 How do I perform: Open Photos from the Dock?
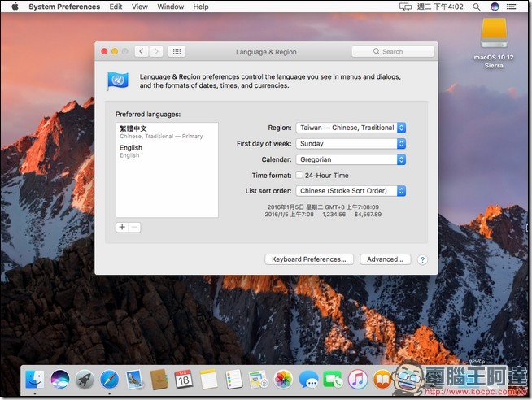pyautogui.click(x=283, y=379)
